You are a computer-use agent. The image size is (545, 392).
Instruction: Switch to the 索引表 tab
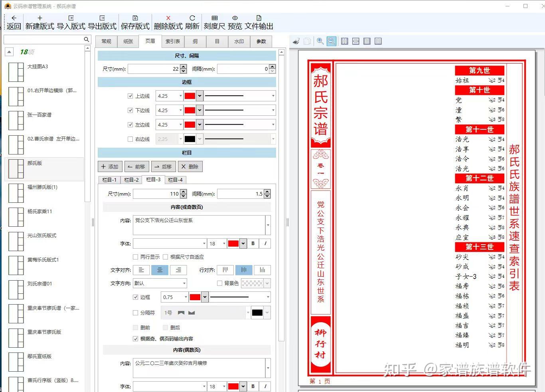[172, 42]
